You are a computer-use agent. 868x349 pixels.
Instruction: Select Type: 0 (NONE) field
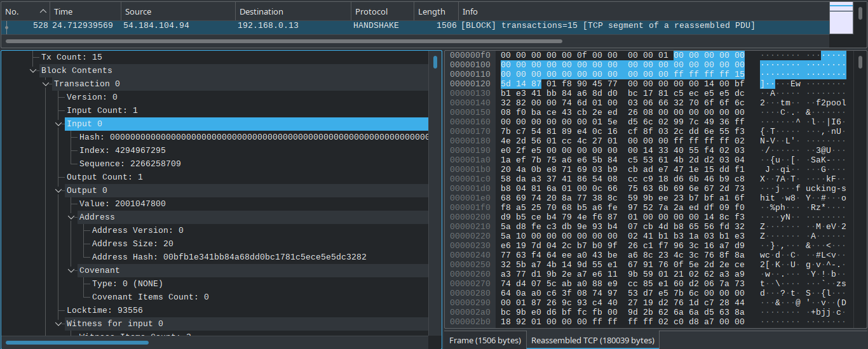(128, 284)
